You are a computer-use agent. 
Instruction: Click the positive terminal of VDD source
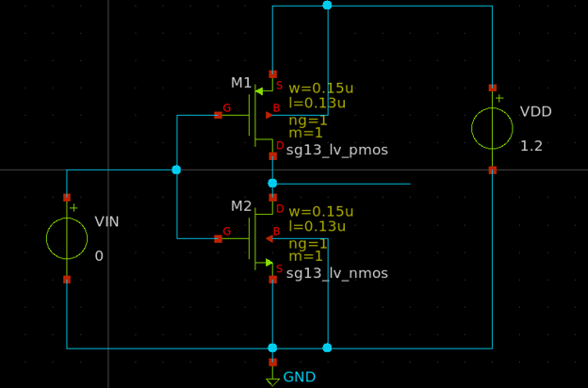tap(492, 88)
